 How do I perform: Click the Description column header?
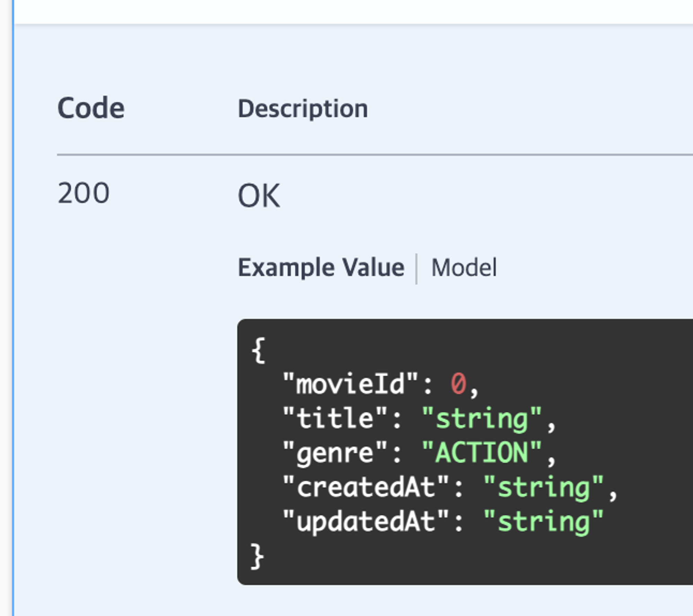point(302,109)
